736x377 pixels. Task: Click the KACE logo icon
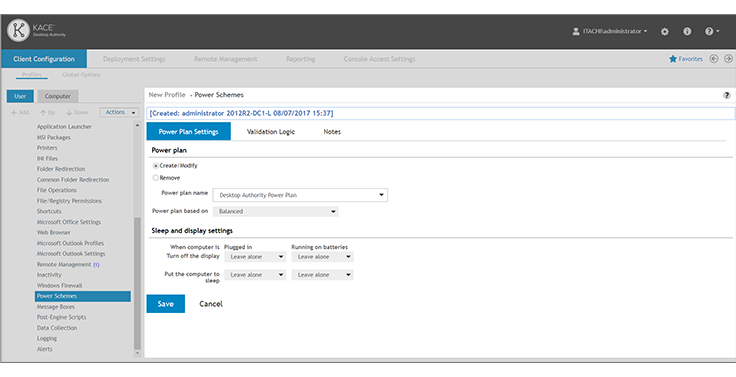[x=18, y=31]
